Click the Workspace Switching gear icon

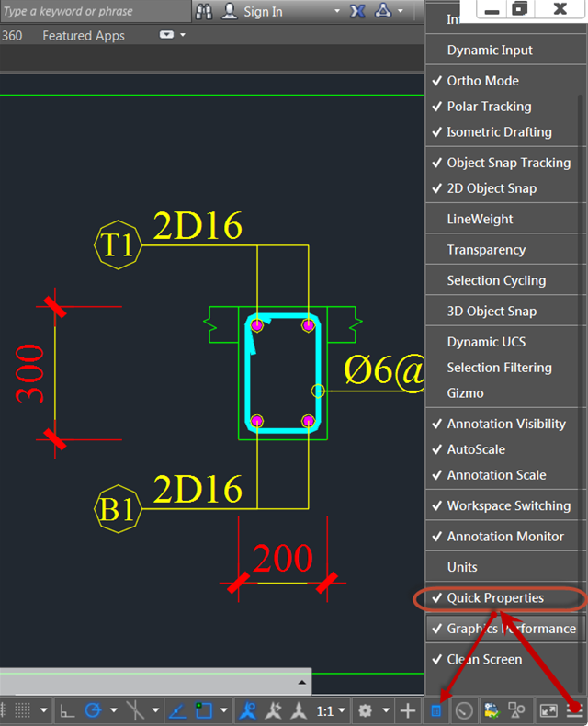(366, 710)
